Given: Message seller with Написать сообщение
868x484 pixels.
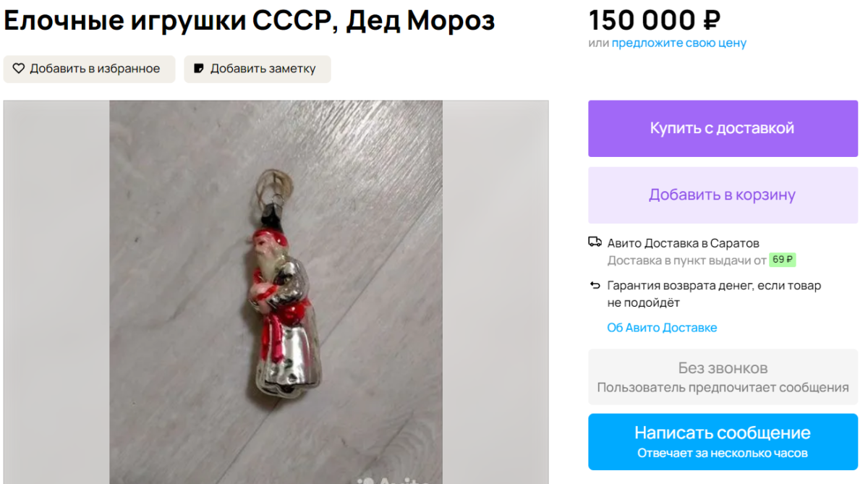Looking at the screenshot, I should [723, 441].
